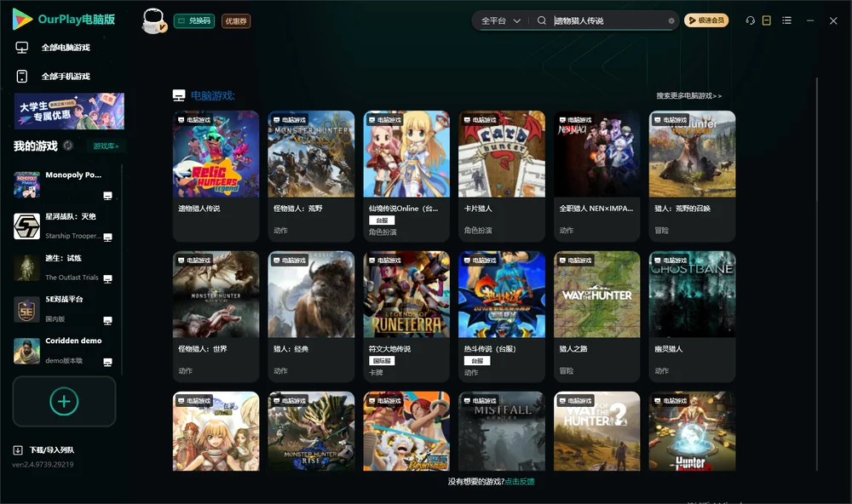Open 下载/导入队列 download queue
Viewport: 852px width, 504px height.
pyautogui.click(x=44, y=450)
